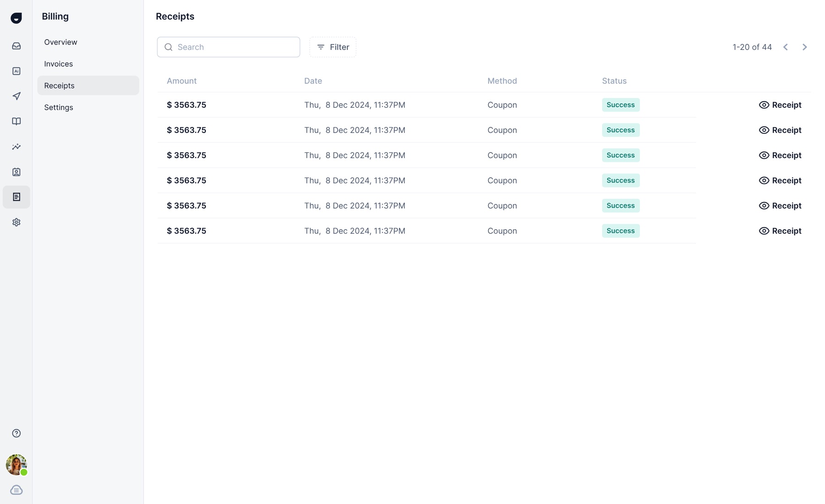The width and height of the screenshot is (825, 504).
Task: Click the "1-20 of 44" page count
Action: [752, 47]
